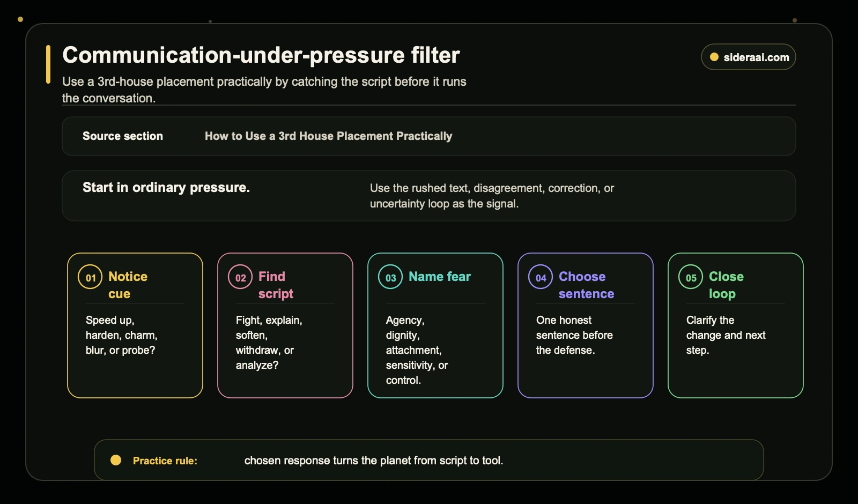Image resolution: width=858 pixels, height=504 pixels.
Task: Click the "Notice cue" card heading
Action: point(128,285)
